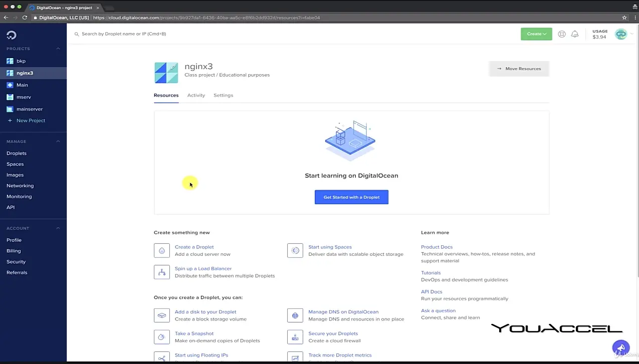Open Networking in the Manage menu

coord(20,186)
